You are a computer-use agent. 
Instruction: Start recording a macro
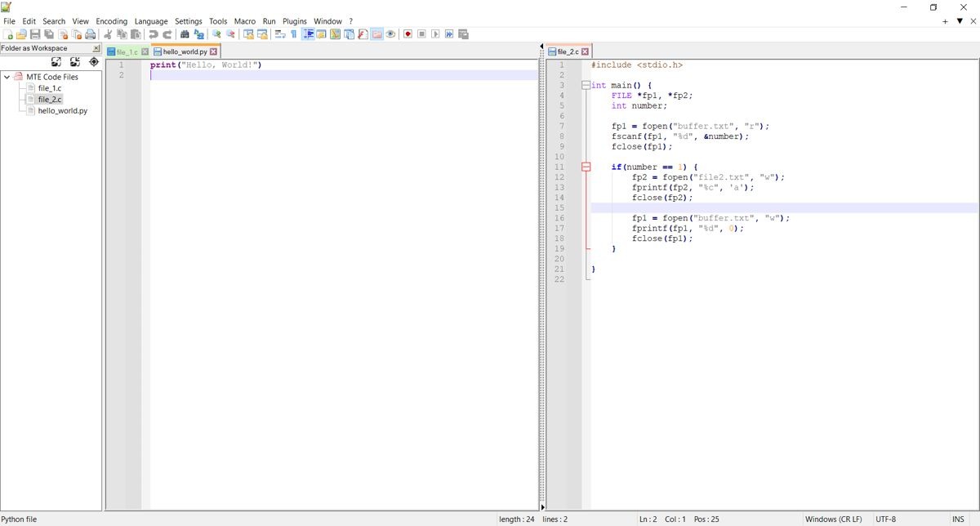(x=408, y=33)
